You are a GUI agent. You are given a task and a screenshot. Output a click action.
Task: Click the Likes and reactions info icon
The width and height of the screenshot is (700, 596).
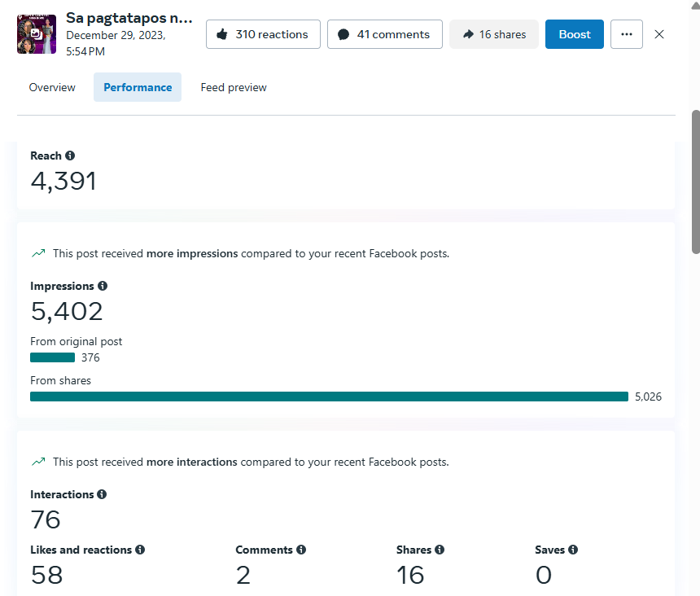140,550
